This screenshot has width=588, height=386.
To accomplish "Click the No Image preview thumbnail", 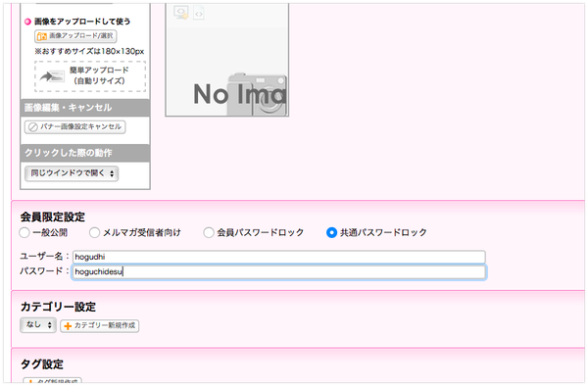I will coord(227,60).
